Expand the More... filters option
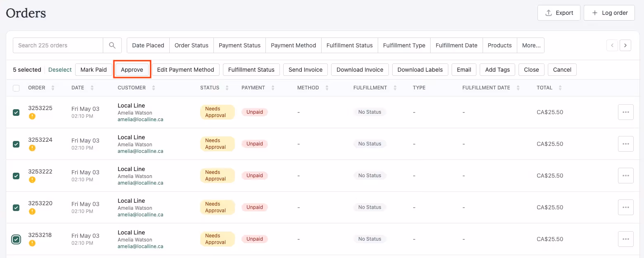Viewport: 644px width, 258px height. [531, 45]
